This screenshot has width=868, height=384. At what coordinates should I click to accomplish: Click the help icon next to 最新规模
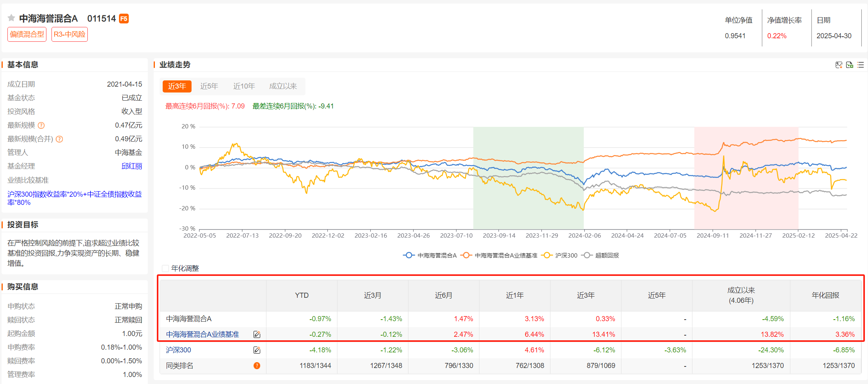(41, 125)
